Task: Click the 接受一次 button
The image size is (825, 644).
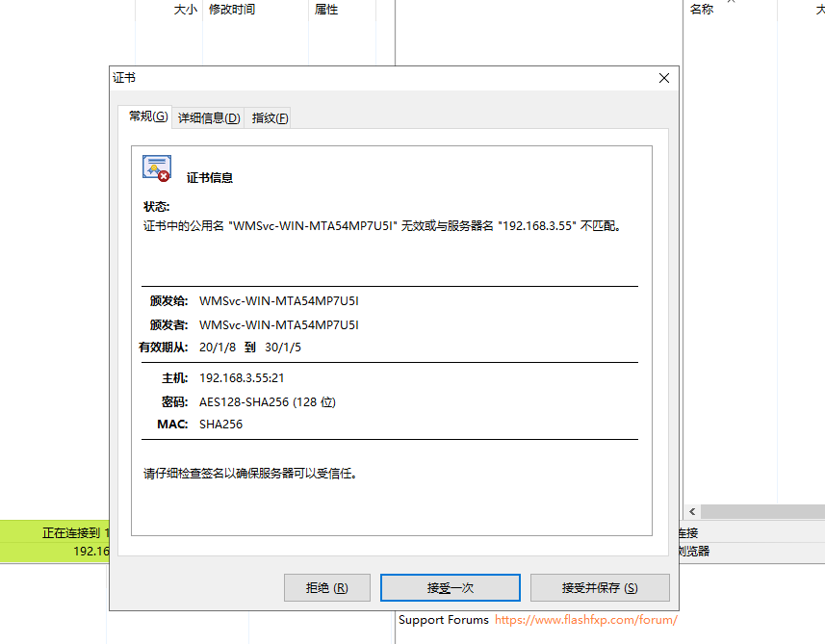Action: tap(451, 587)
